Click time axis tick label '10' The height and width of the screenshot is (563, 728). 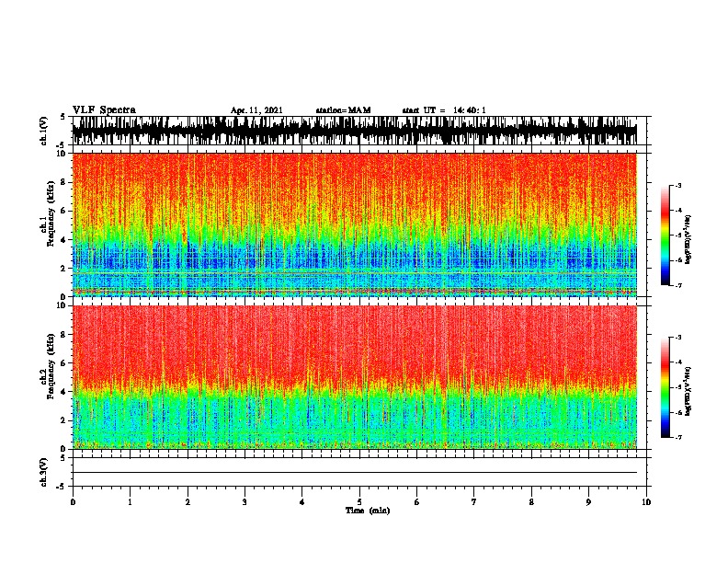pyautogui.click(x=646, y=502)
